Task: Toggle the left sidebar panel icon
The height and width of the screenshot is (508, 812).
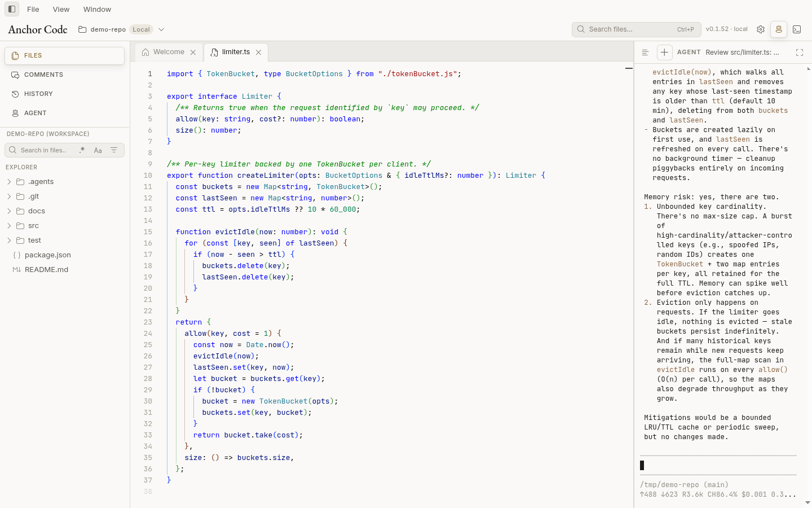Action: click(12, 9)
